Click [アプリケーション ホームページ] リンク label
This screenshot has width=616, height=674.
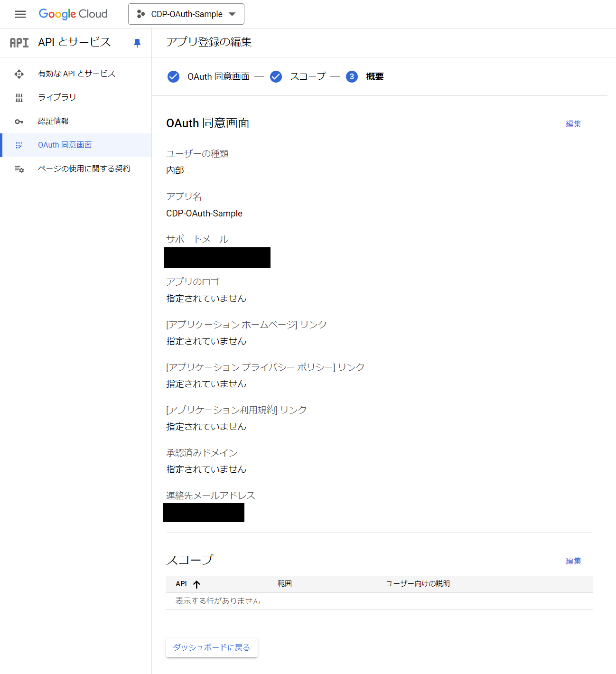point(246,325)
